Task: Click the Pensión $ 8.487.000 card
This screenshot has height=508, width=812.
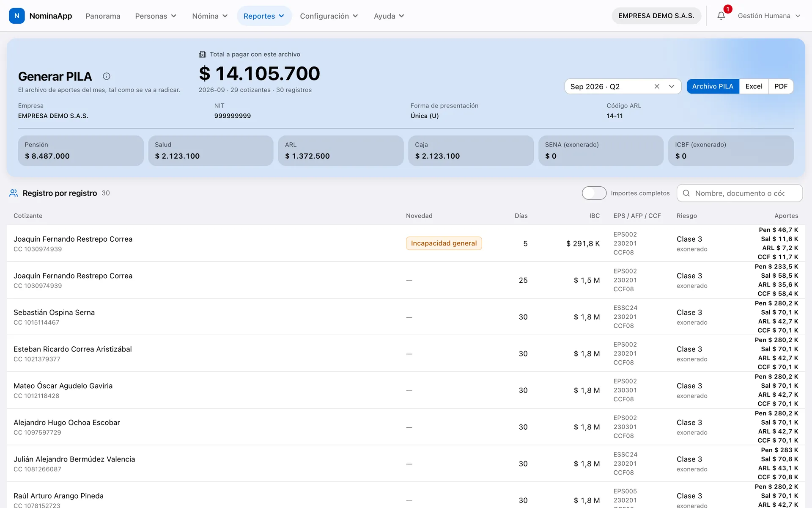Action: click(x=81, y=151)
